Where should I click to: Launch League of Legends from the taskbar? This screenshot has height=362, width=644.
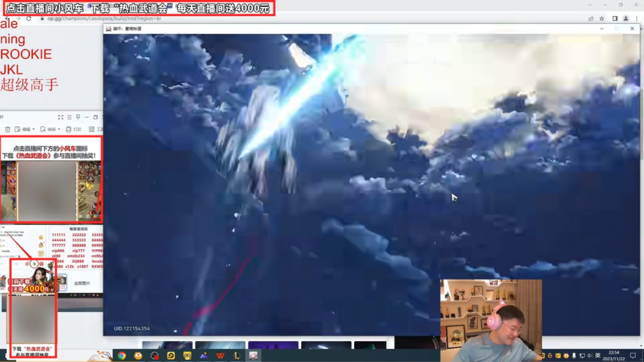click(237, 356)
